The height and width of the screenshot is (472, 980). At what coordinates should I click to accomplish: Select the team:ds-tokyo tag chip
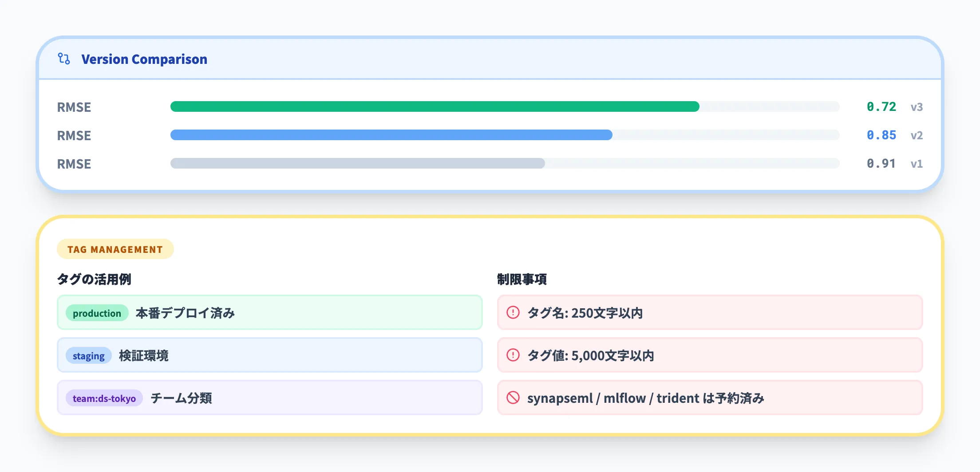104,398
